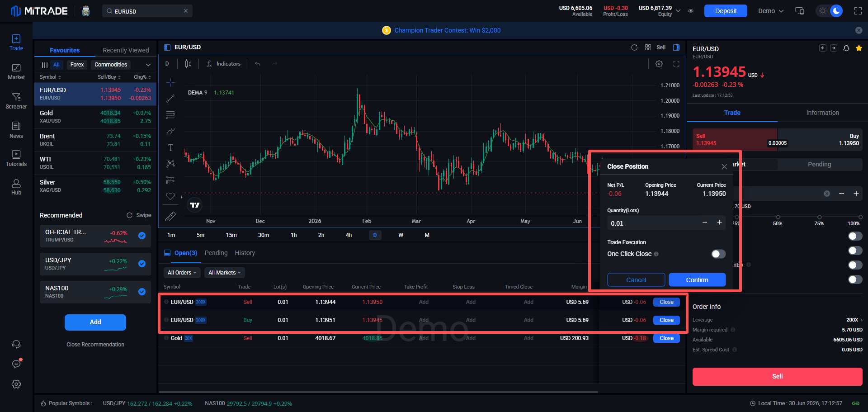Open the Demo account dropdown
Image resolution: width=868 pixels, height=412 pixels.
point(771,11)
